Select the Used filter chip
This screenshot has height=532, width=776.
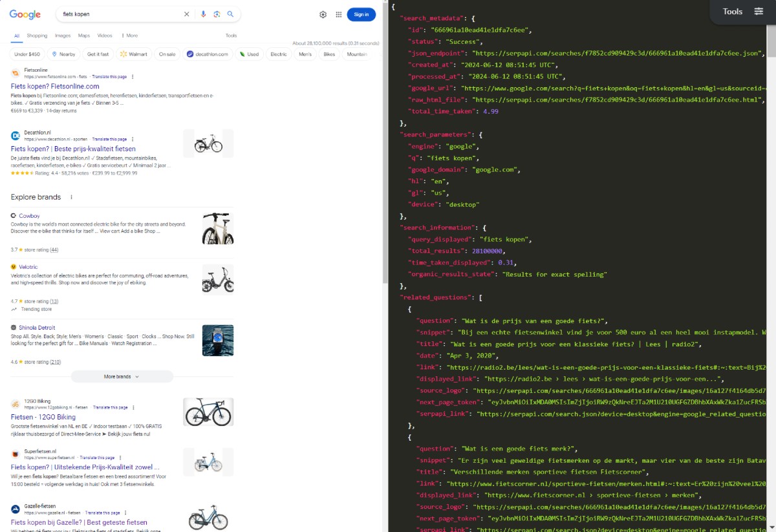[x=249, y=54]
